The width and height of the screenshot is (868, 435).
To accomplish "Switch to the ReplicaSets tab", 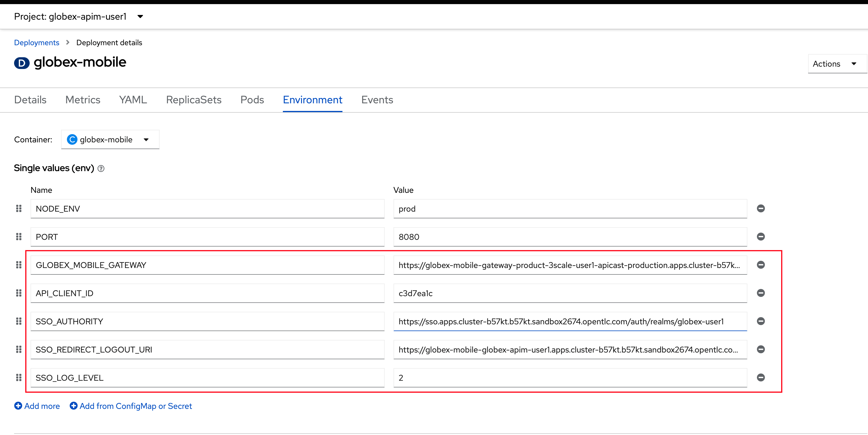I will point(194,100).
